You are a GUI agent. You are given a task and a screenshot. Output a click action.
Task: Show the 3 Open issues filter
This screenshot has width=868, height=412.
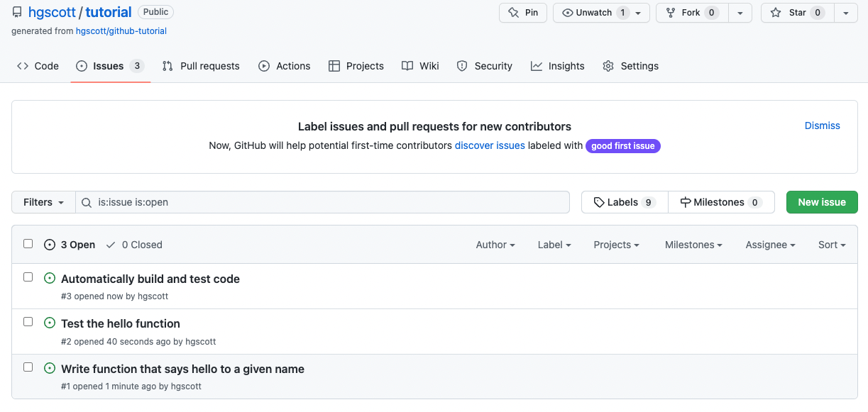(70, 245)
